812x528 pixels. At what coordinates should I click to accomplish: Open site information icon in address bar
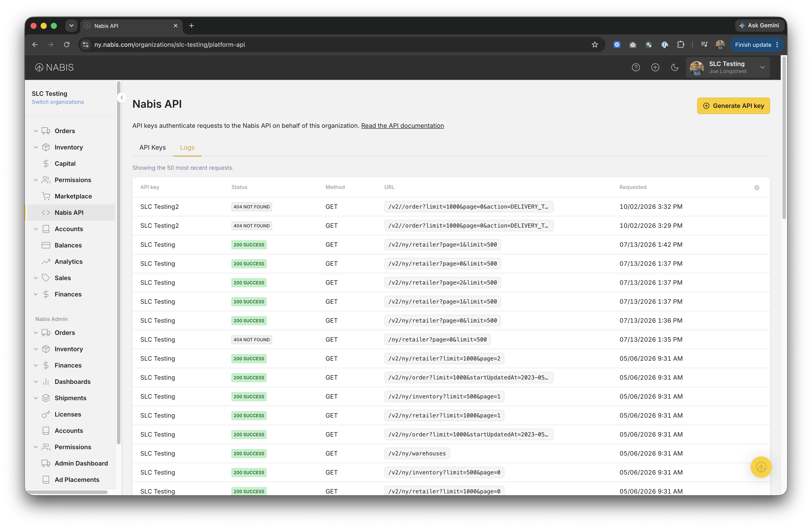(x=86, y=45)
